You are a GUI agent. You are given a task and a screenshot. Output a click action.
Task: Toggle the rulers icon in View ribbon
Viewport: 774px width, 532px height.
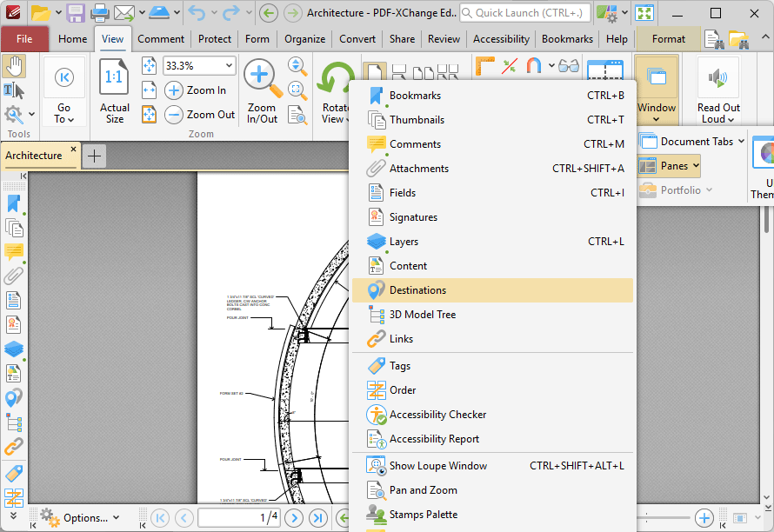484,66
